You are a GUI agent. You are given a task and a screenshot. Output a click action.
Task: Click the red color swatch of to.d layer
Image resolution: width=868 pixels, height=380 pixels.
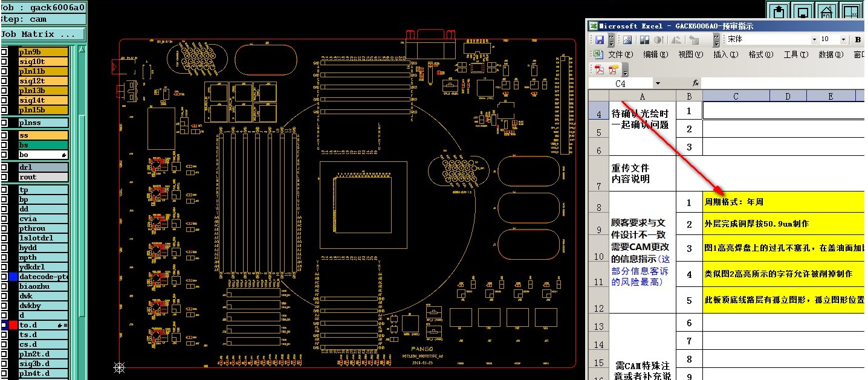pos(13,325)
